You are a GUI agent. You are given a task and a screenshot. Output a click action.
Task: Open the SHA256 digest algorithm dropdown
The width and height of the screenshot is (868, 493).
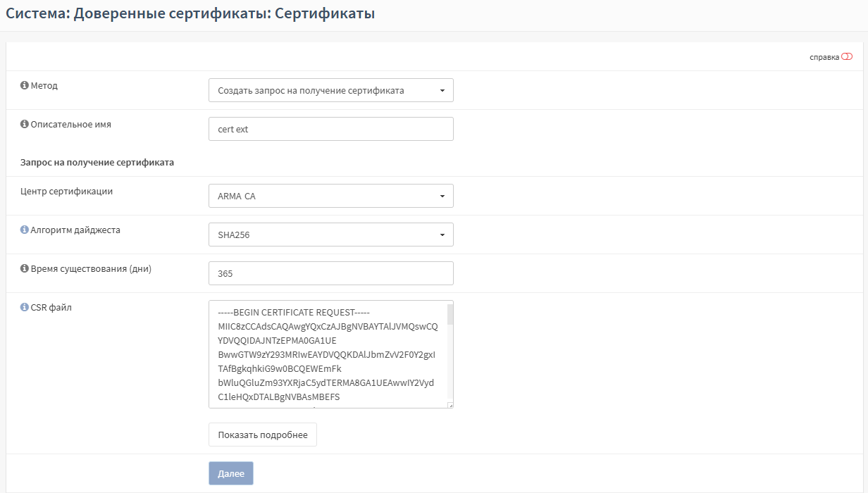point(330,235)
